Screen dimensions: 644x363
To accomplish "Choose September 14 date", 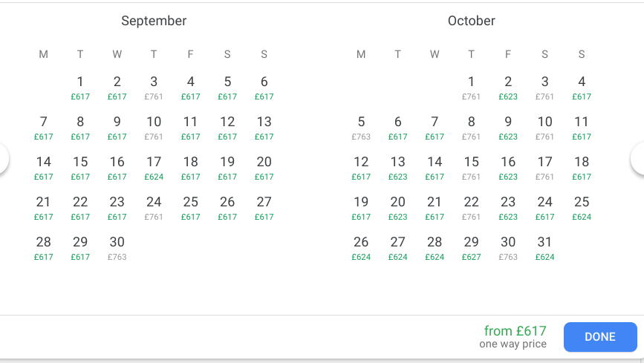I will [x=44, y=167].
